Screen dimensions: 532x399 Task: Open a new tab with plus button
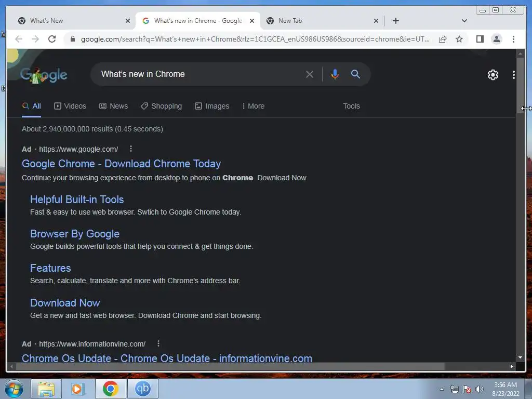pos(395,21)
